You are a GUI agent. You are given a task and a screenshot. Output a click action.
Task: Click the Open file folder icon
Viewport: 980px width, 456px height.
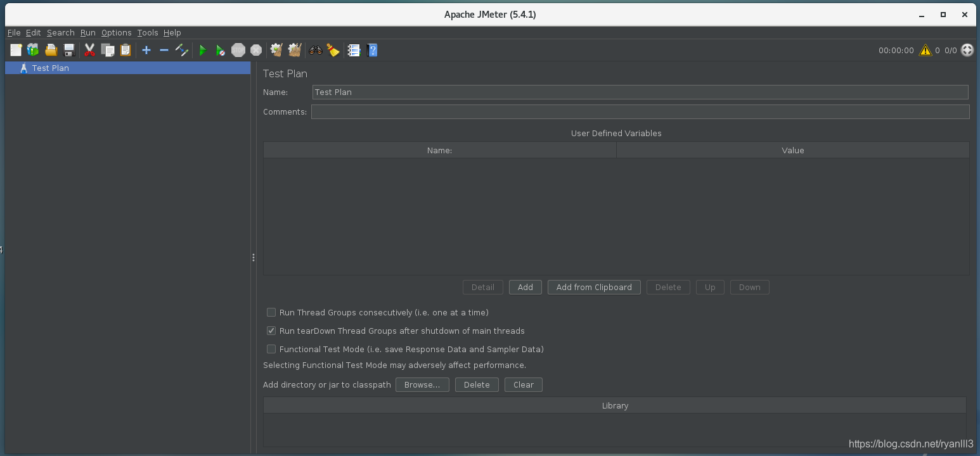pyautogui.click(x=51, y=50)
